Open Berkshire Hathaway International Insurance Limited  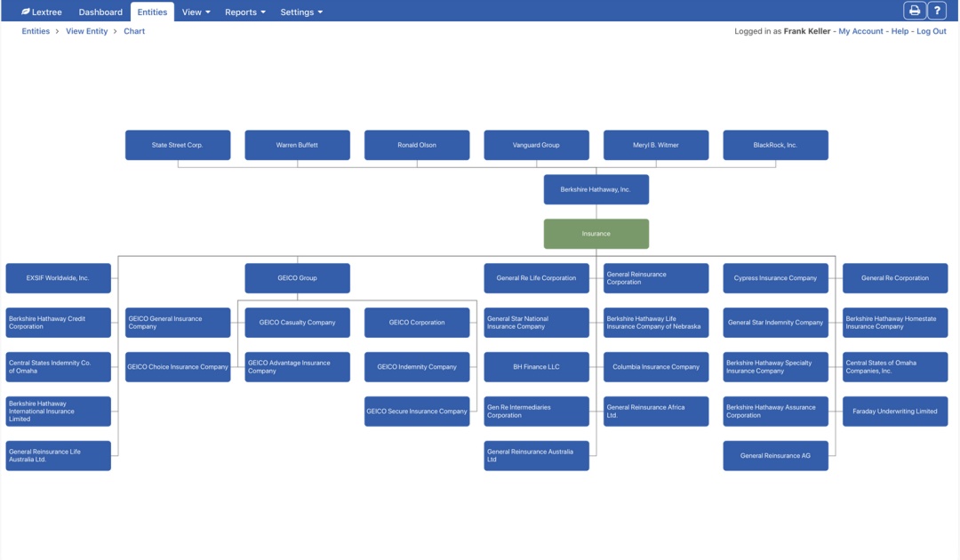[x=58, y=412]
